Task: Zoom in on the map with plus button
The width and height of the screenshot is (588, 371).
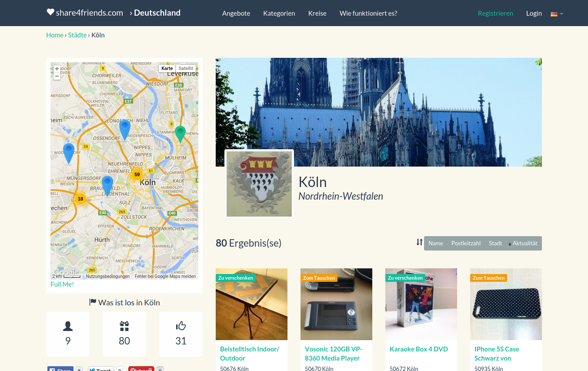Action: (x=57, y=69)
